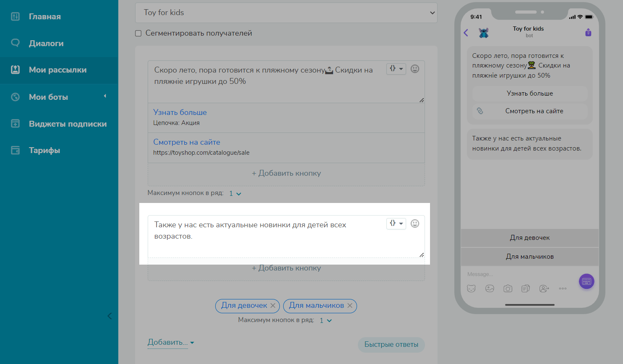Click the back arrow in the phone preview
The width and height of the screenshot is (623, 364).
(x=466, y=33)
